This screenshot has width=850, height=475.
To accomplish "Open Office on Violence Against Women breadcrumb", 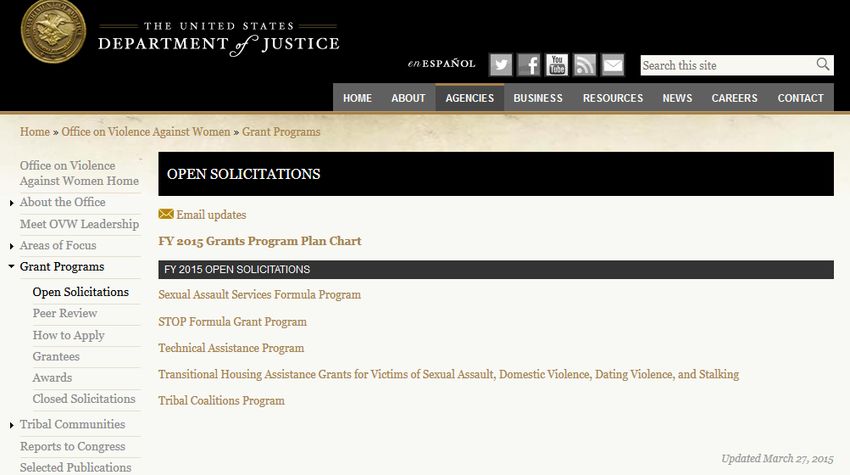I will (146, 132).
